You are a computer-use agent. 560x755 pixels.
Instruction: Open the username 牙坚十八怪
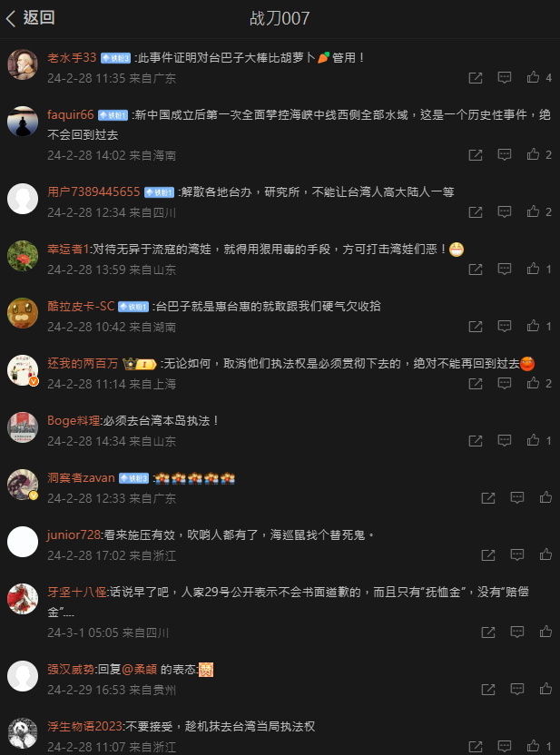(76, 592)
